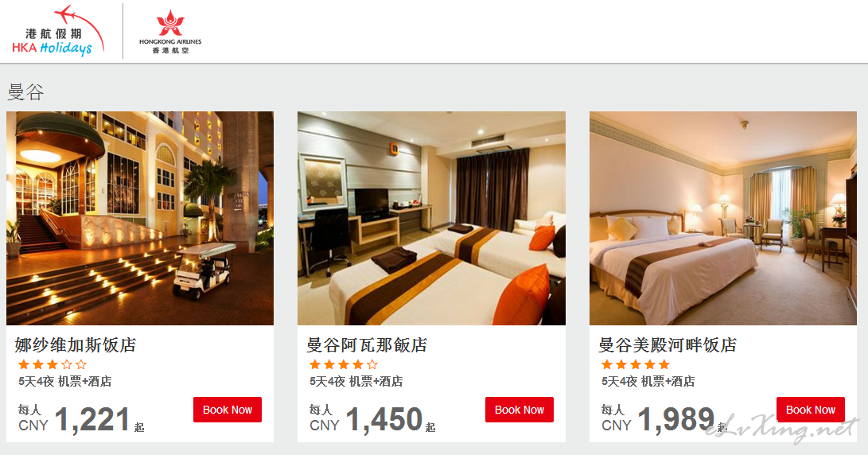Open hotel title 曼谷美殿河畔饭店
This screenshot has height=455, width=868.
(667, 345)
